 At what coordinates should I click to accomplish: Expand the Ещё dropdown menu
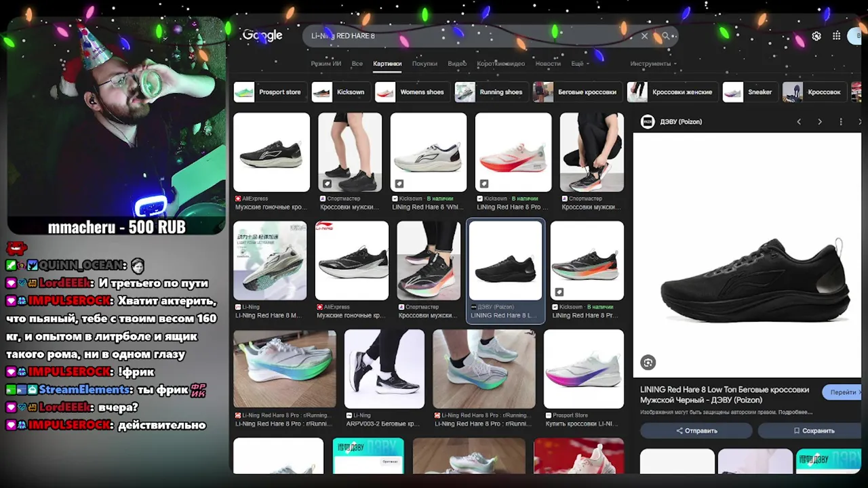coord(579,64)
